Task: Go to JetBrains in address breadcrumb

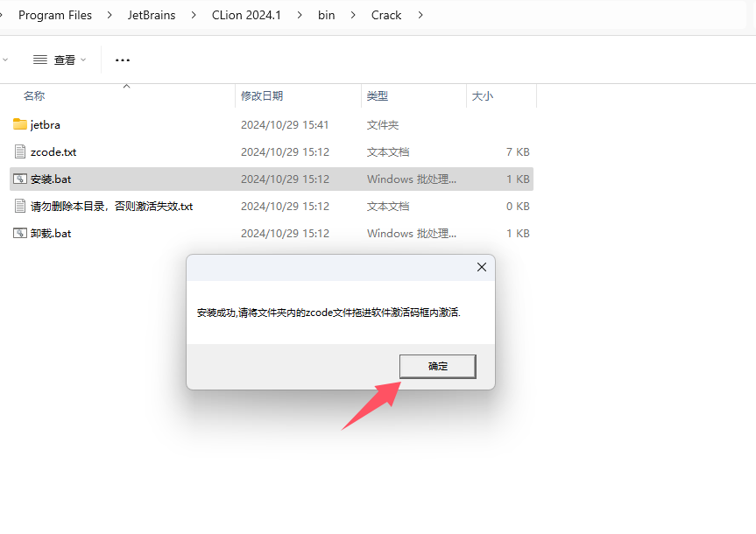Action: [152, 16]
